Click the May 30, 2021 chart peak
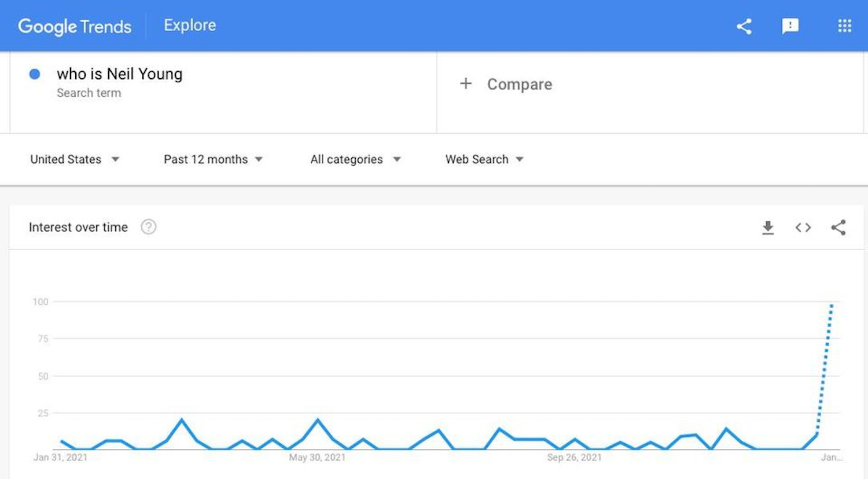The width and height of the screenshot is (868, 479). pyautogui.click(x=317, y=419)
